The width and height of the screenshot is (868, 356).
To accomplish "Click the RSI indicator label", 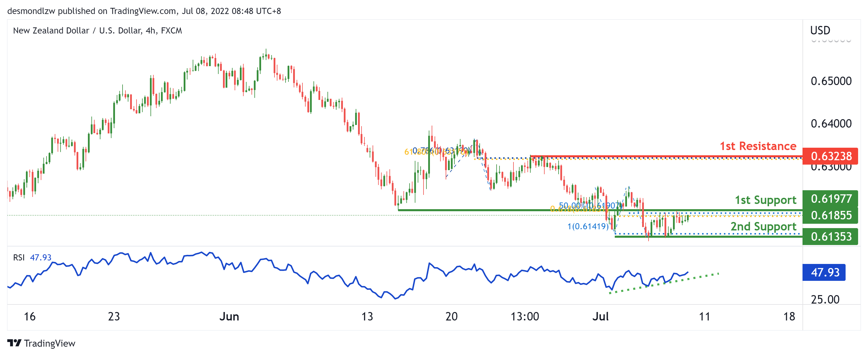I will click(x=19, y=258).
